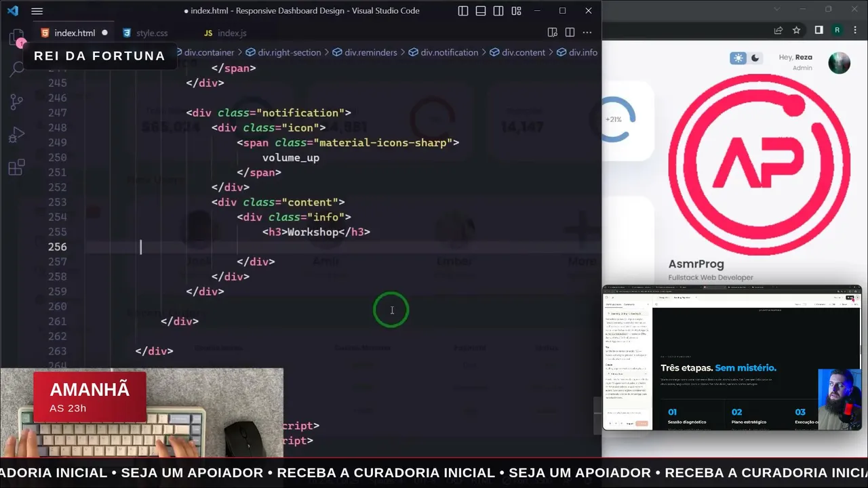Click the "material-icons-sharp" span on line 249
The height and width of the screenshot is (488, 868).
[x=348, y=142]
